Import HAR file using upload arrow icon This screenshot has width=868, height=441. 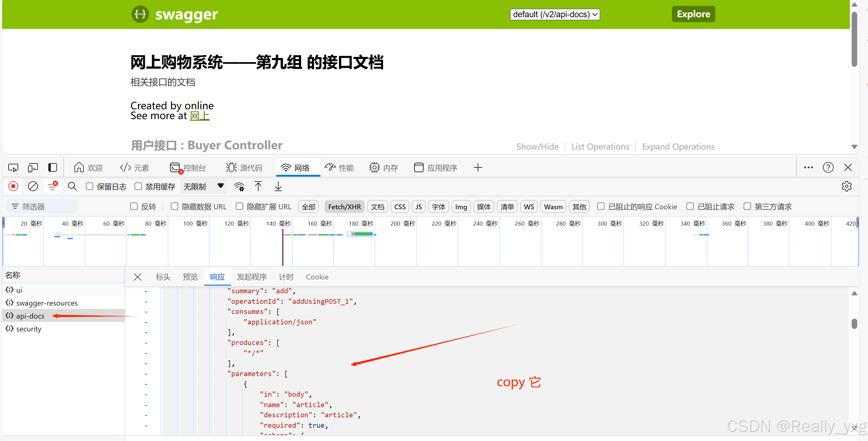point(258,186)
